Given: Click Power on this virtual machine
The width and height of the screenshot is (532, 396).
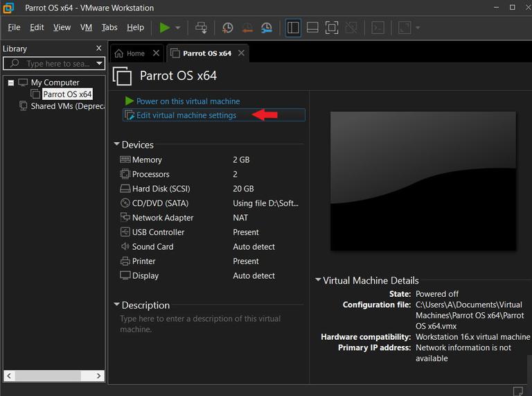Looking at the screenshot, I should (188, 101).
